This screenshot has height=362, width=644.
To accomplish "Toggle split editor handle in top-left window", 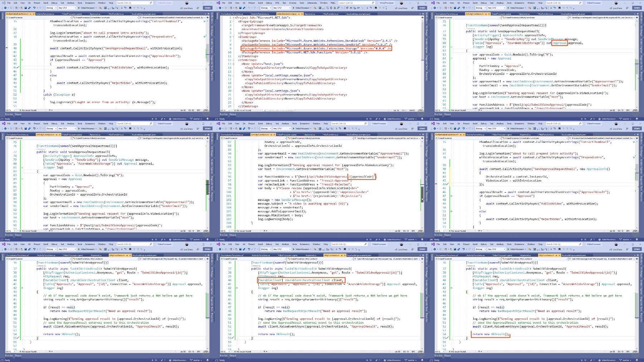I will pyautogui.click(x=208, y=18).
